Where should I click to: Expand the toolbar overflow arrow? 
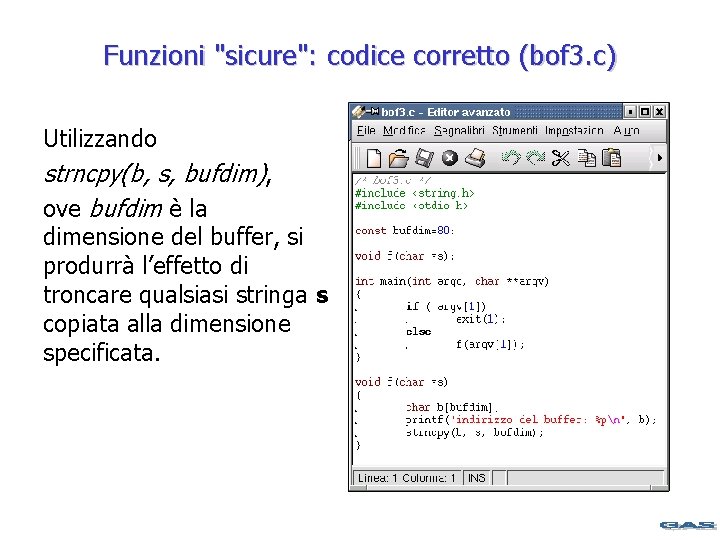pos(659,158)
